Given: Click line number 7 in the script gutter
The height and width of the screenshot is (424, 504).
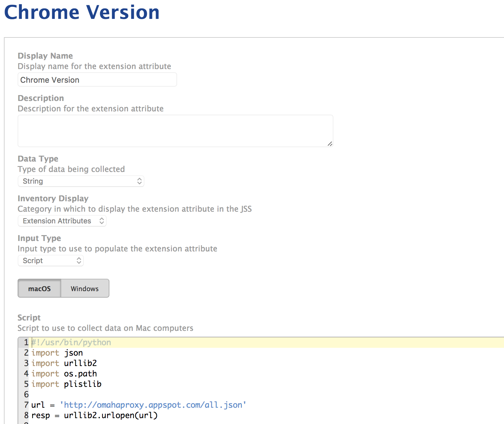Looking at the screenshot, I should click(x=26, y=405).
